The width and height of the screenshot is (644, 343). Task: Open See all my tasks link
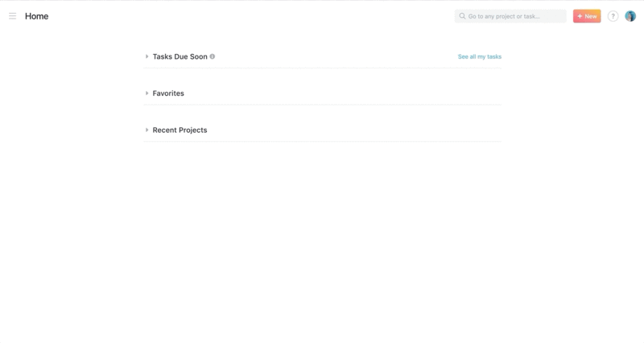[480, 56]
